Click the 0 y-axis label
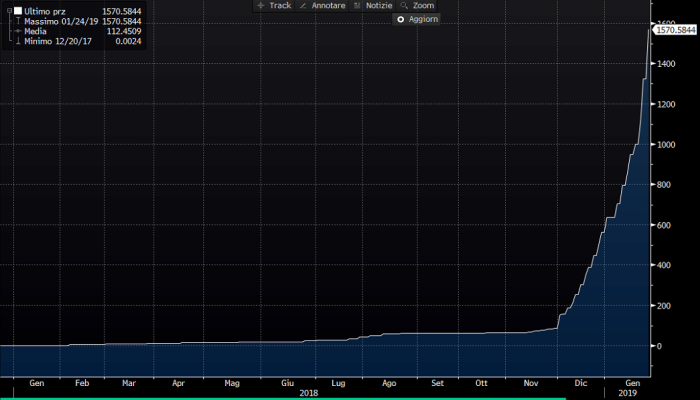This screenshot has width=700, height=400. point(659,346)
